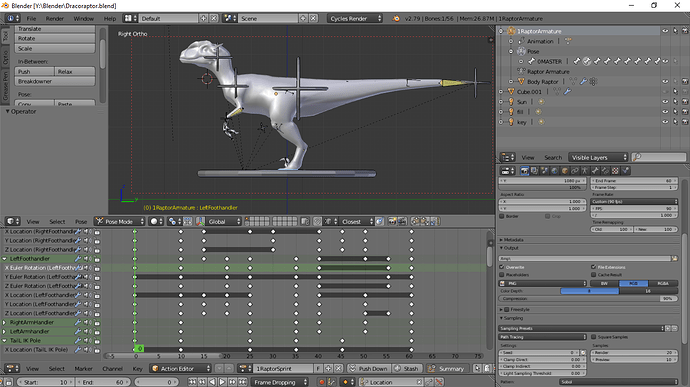Image resolution: width=690 pixels, height=387 pixels.
Task: Click the wrench modifier icon on LeftFoothandler channel
Action: [x=78, y=259]
